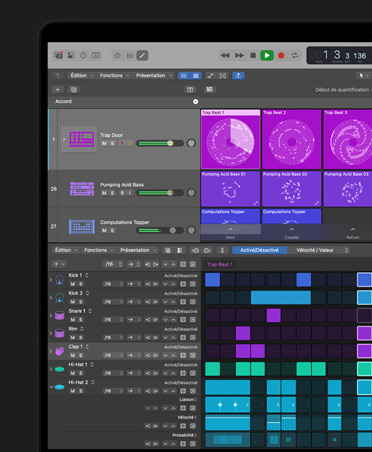Toggle the first step of Kick 1 row
372x452 pixels.
point(212,280)
